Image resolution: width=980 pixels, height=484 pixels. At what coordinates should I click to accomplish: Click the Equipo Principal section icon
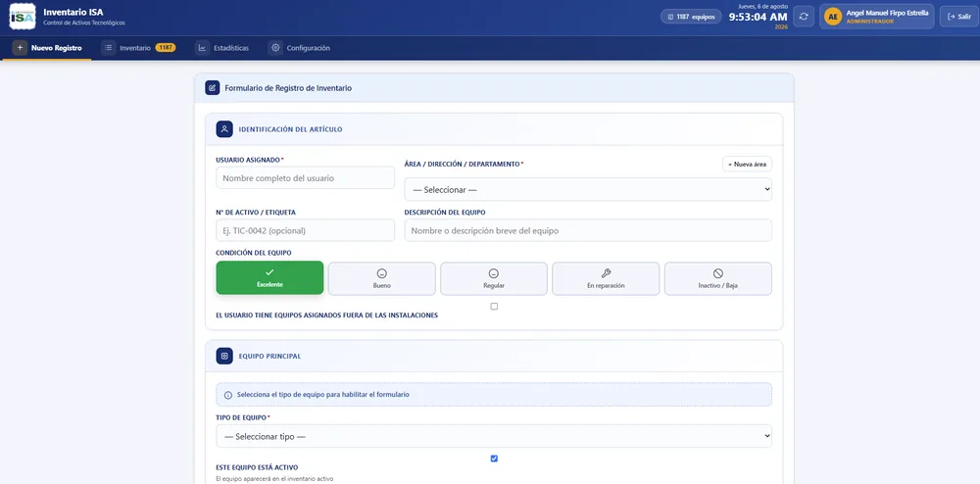(224, 356)
